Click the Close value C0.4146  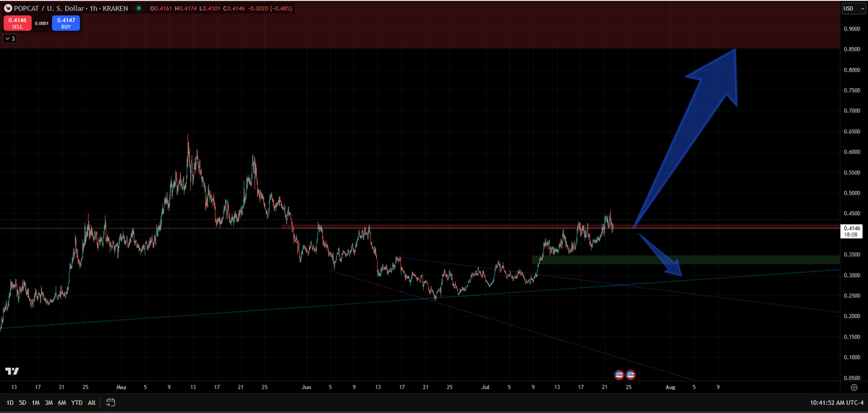coord(232,8)
